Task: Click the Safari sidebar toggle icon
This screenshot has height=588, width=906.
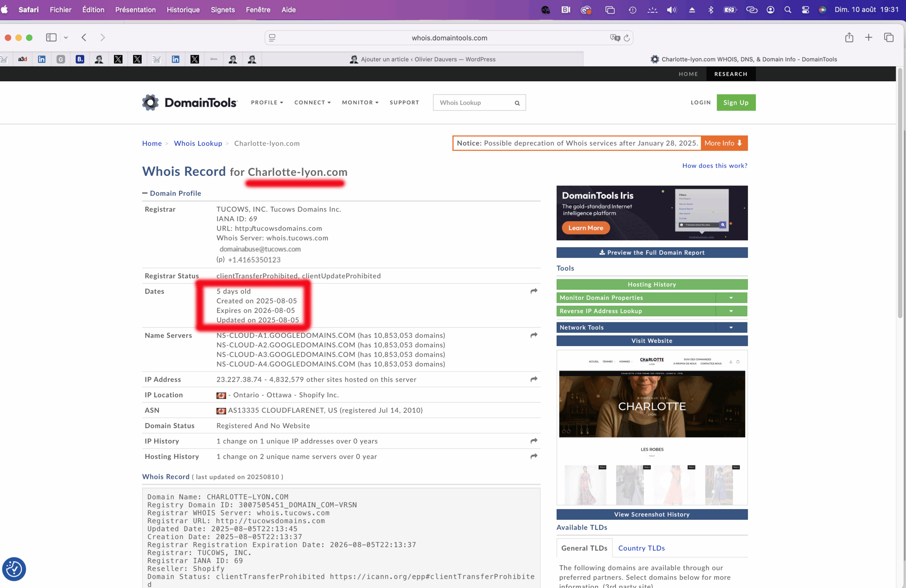Action: point(51,37)
